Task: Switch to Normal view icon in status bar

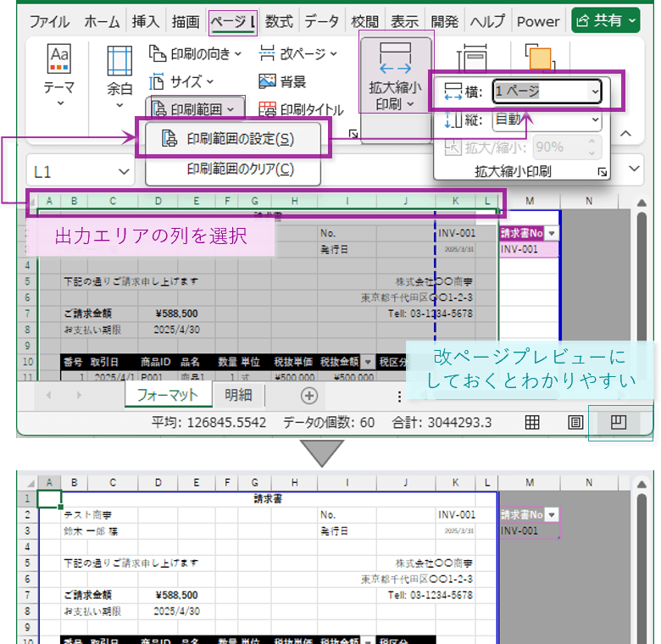Action: pos(532,422)
